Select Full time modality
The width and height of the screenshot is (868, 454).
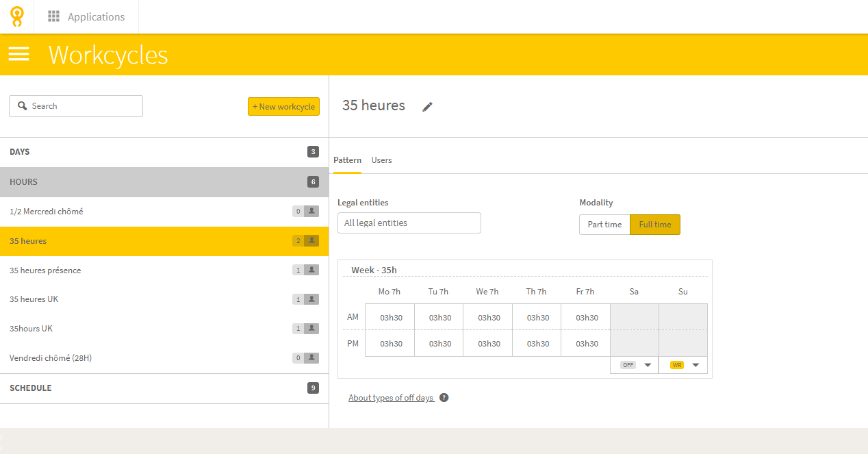click(x=655, y=225)
